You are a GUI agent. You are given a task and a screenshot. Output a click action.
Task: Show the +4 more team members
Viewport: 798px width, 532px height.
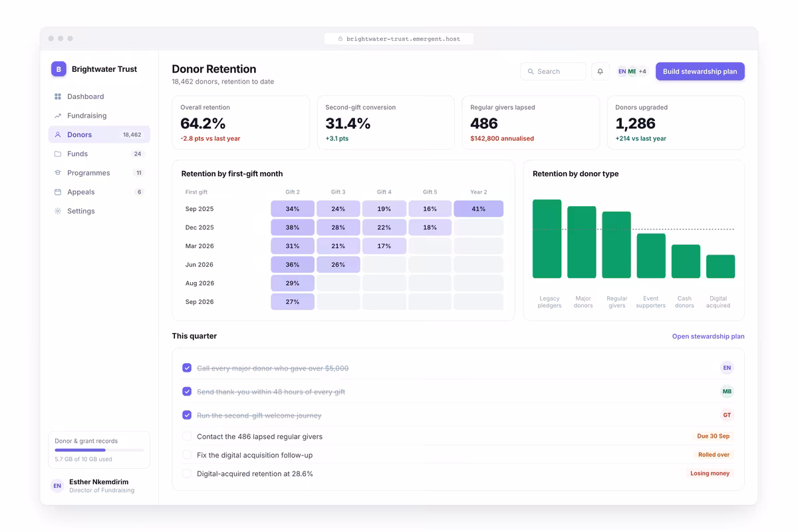(x=642, y=71)
